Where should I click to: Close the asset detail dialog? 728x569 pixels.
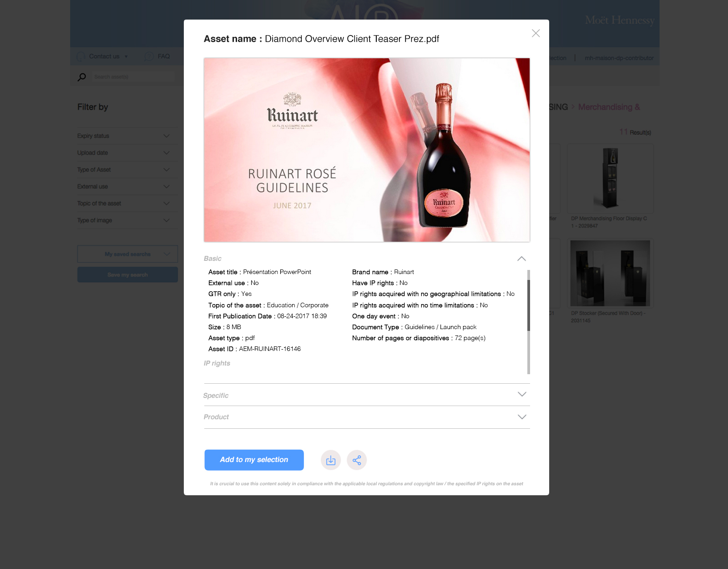click(536, 33)
